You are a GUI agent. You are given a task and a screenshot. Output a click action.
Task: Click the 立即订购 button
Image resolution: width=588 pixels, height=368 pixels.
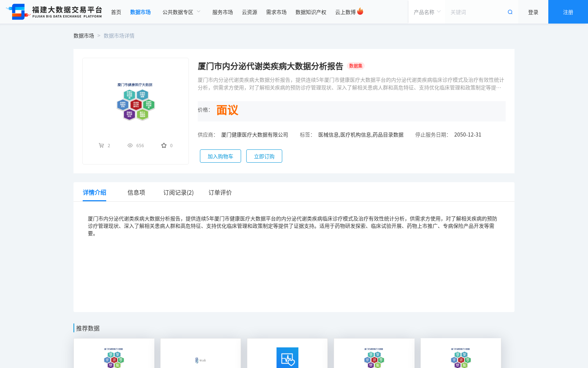coord(264,156)
